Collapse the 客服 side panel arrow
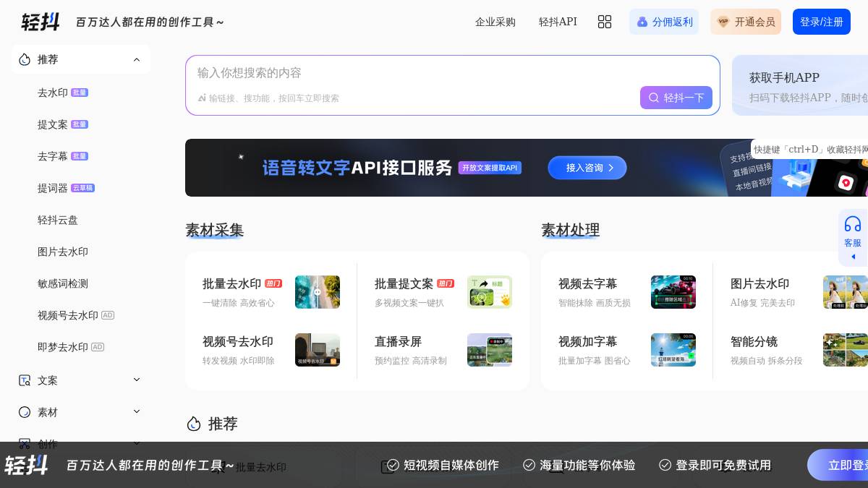 pos(853,257)
